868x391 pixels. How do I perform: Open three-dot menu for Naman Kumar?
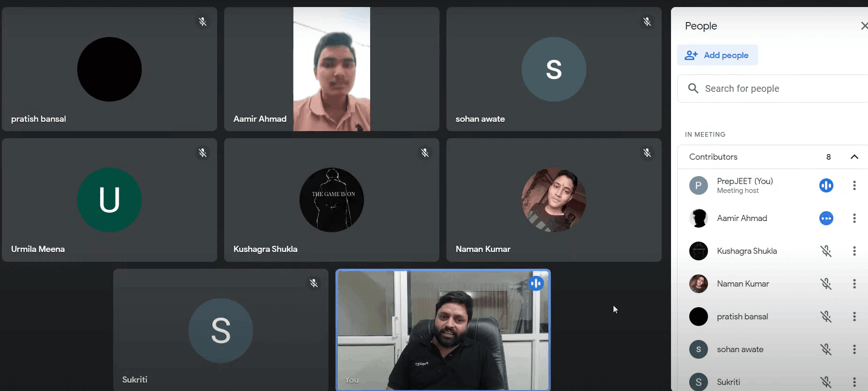coord(854,284)
